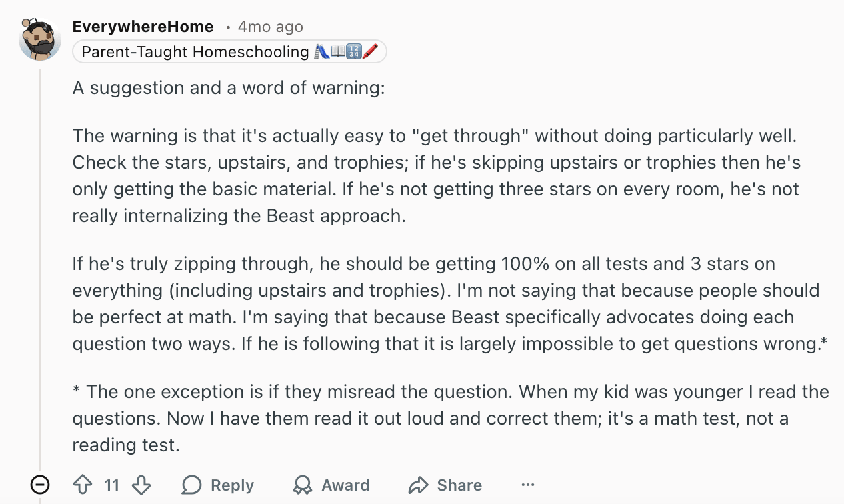Click the 4mo ago timestamp
The height and width of the screenshot is (504, 844).
[x=270, y=27]
